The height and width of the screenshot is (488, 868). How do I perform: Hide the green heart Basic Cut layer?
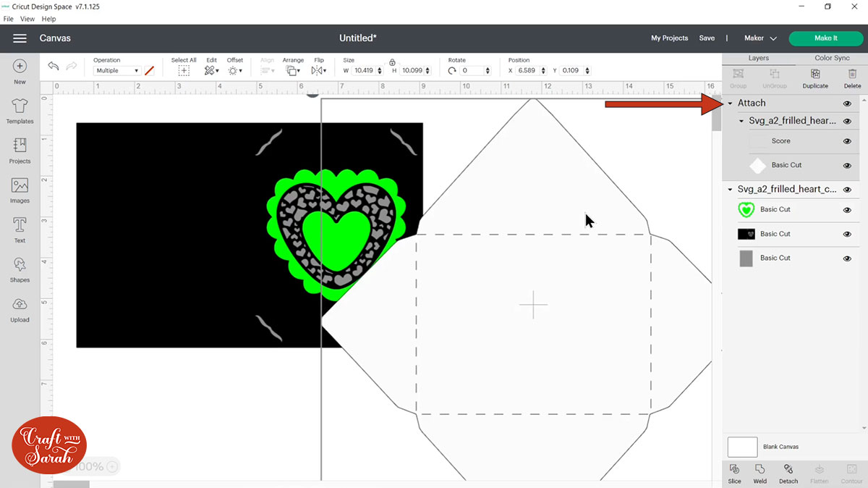(x=847, y=210)
